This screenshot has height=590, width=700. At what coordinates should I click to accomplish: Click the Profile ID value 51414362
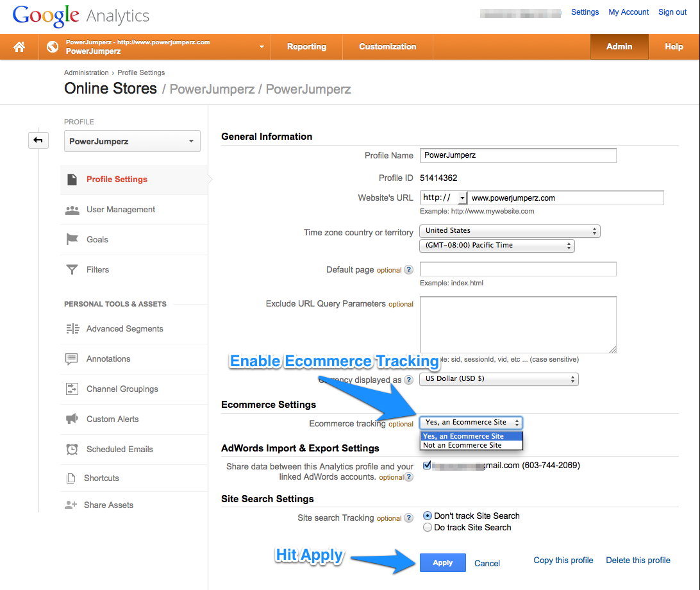point(438,178)
